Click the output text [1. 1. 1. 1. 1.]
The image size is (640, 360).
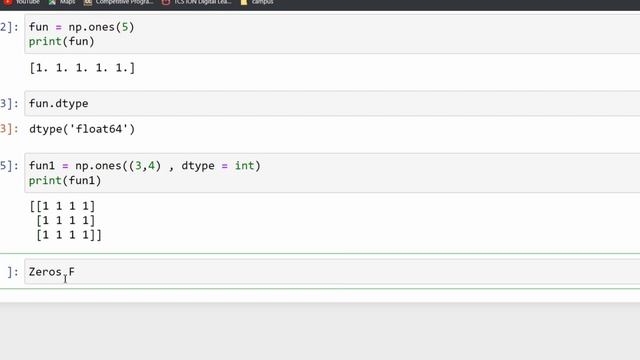(x=82, y=68)
